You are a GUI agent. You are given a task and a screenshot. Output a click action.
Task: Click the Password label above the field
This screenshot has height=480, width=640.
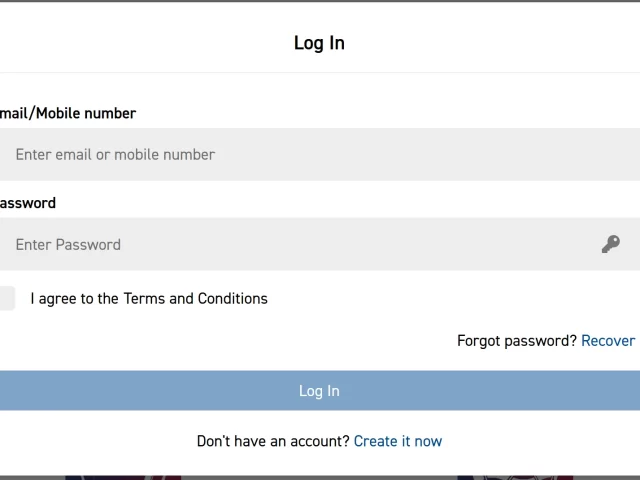click(28, 203)
